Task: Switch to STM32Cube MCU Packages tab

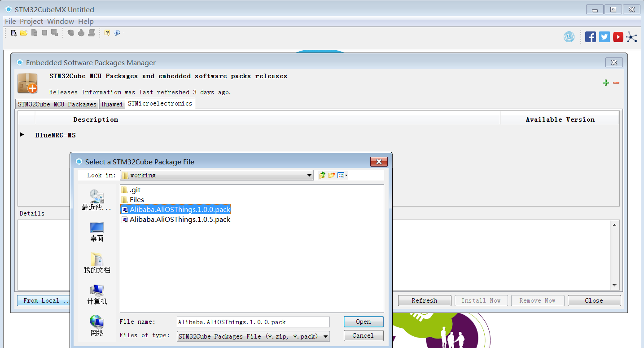Action: click(x=57, y=104)
